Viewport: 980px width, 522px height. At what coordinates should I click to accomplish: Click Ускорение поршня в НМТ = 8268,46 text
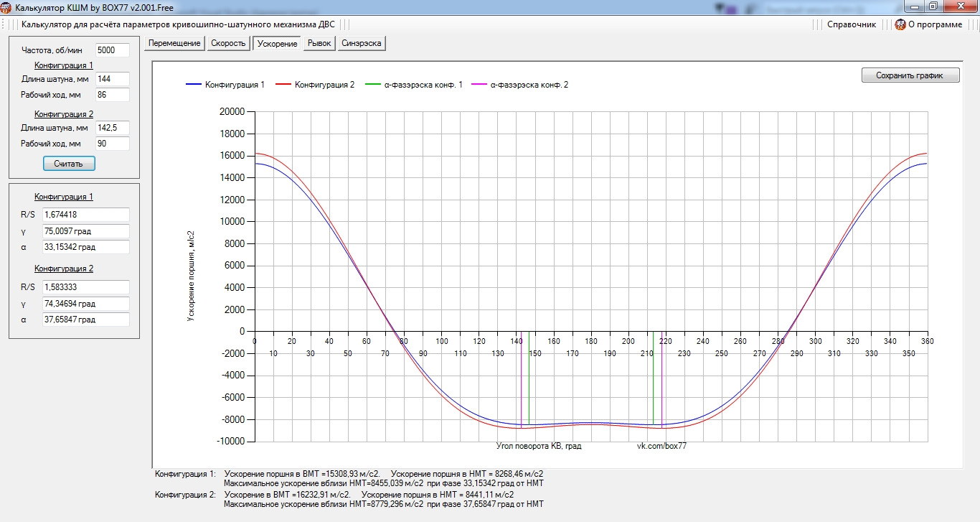[467, 474]
